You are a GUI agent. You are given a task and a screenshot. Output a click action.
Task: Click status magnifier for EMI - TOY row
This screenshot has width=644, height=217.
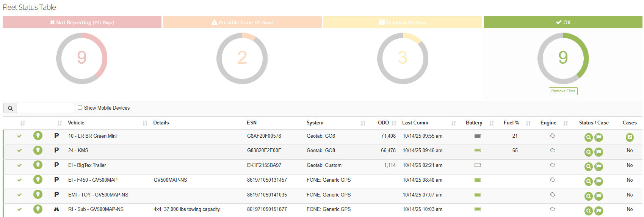[588, 196]
